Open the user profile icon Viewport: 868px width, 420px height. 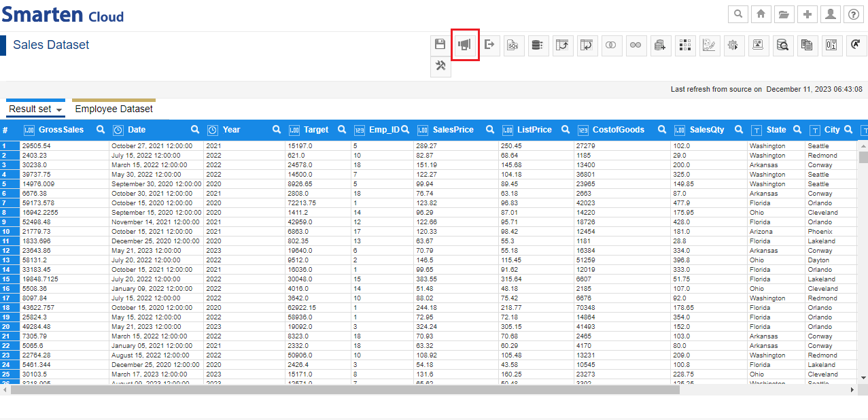(830, 14)
